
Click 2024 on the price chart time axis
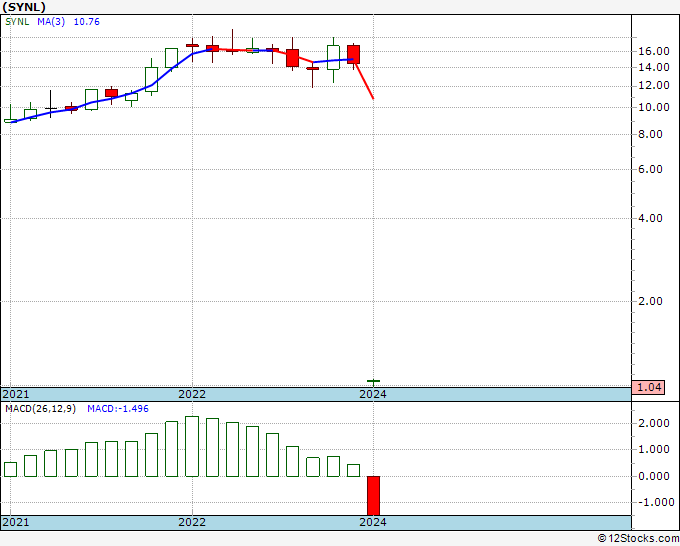[x=373, y=394]
